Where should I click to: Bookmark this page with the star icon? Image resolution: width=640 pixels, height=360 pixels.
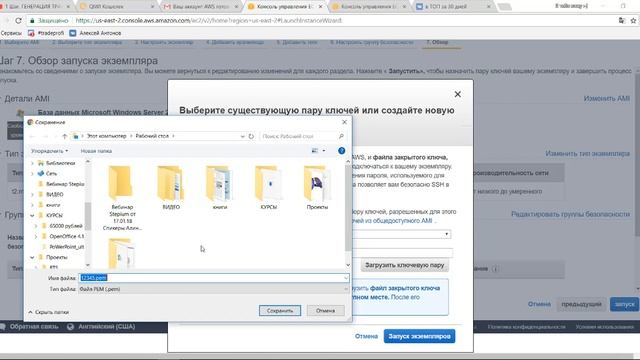[633, 20]
